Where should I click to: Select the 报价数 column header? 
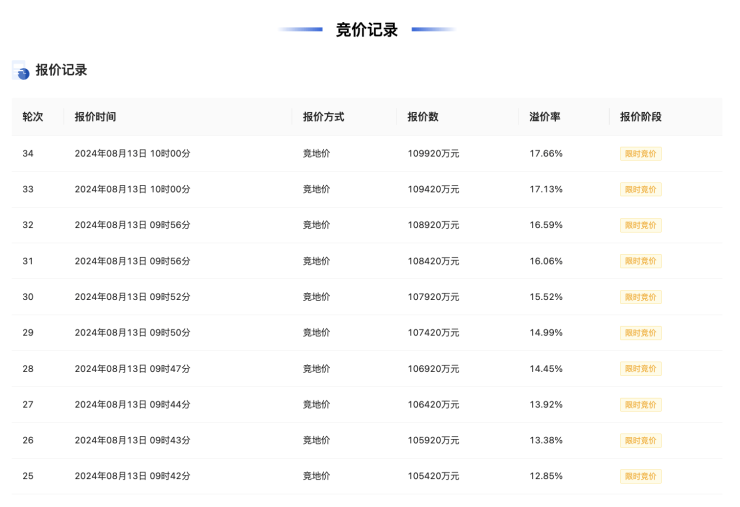click(x=423, y=117)
